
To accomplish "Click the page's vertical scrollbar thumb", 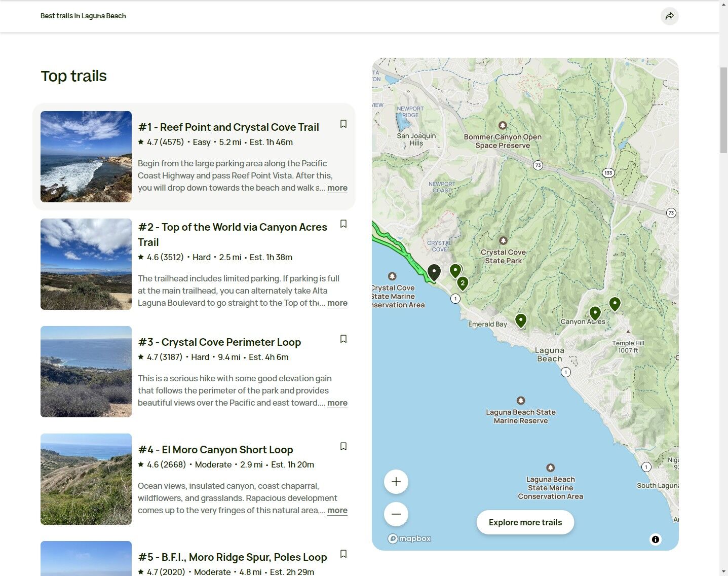I will [723, 109].
